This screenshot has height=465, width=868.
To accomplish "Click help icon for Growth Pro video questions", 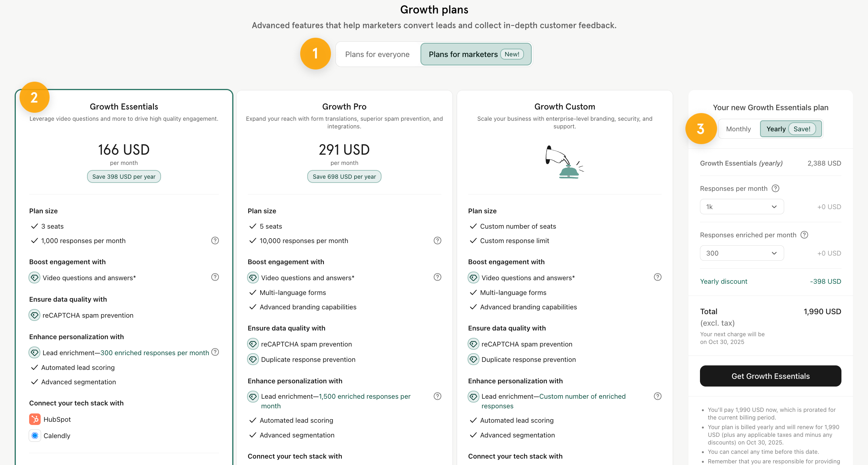I will [438, 277].
